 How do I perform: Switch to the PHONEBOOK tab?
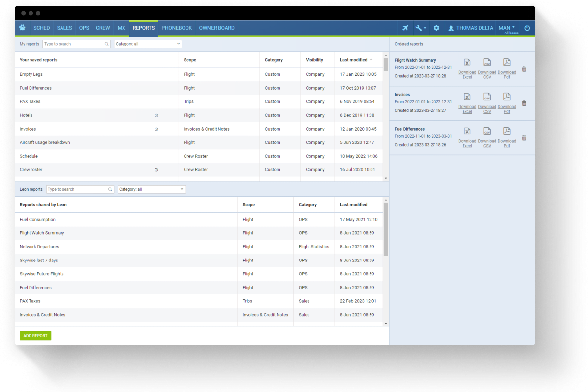tap(177, 28)
